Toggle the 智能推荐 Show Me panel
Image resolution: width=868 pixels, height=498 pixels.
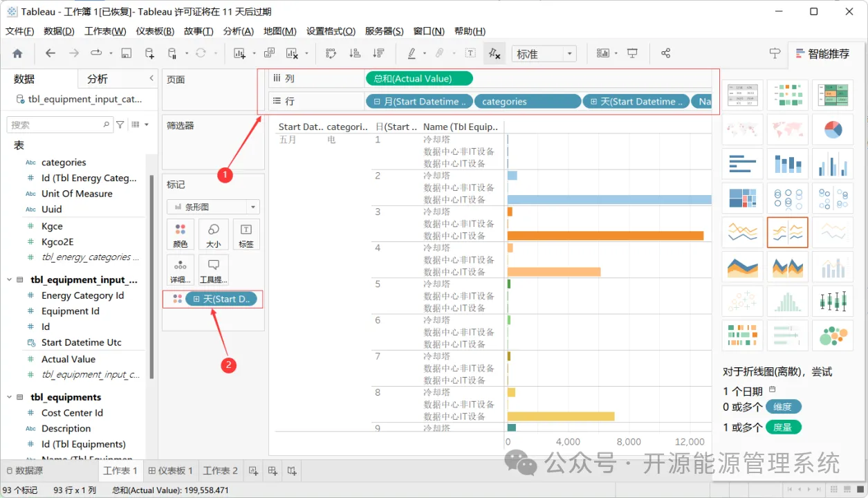click(822, 53)
